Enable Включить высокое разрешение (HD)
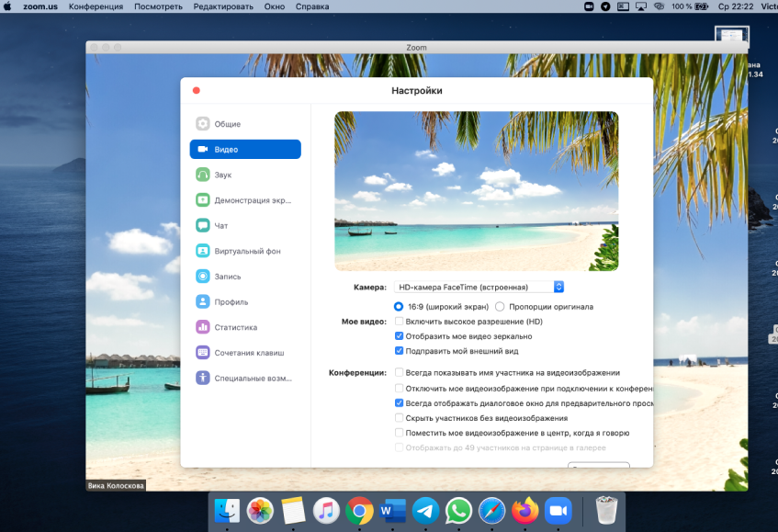 pyautogui.click(x=399, y=321)
